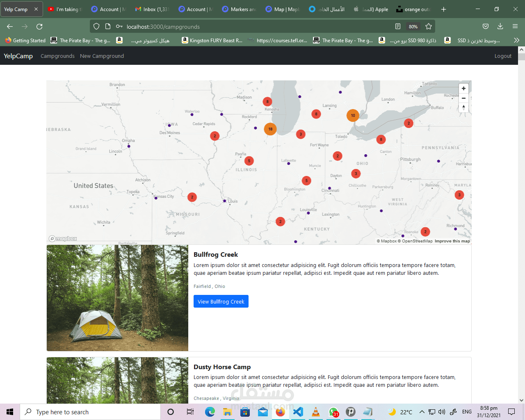Click the YelpCamp brand link
The image size is (525, 420).
[18, 56]
